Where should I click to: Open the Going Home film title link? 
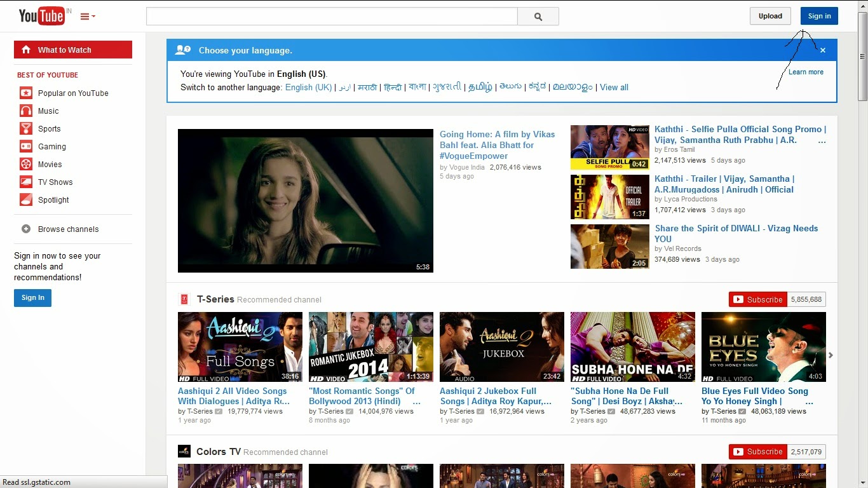(497, 145)
